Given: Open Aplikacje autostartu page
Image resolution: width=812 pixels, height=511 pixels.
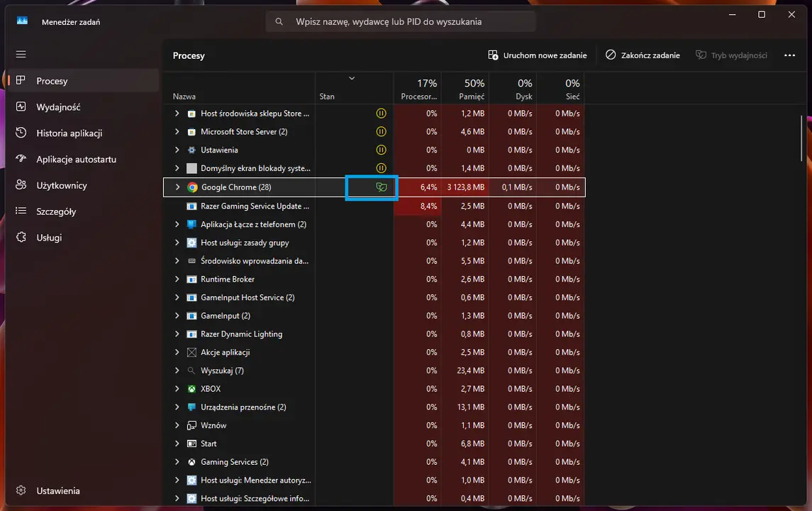Looking at the screenshot, I should coord(84,159).
